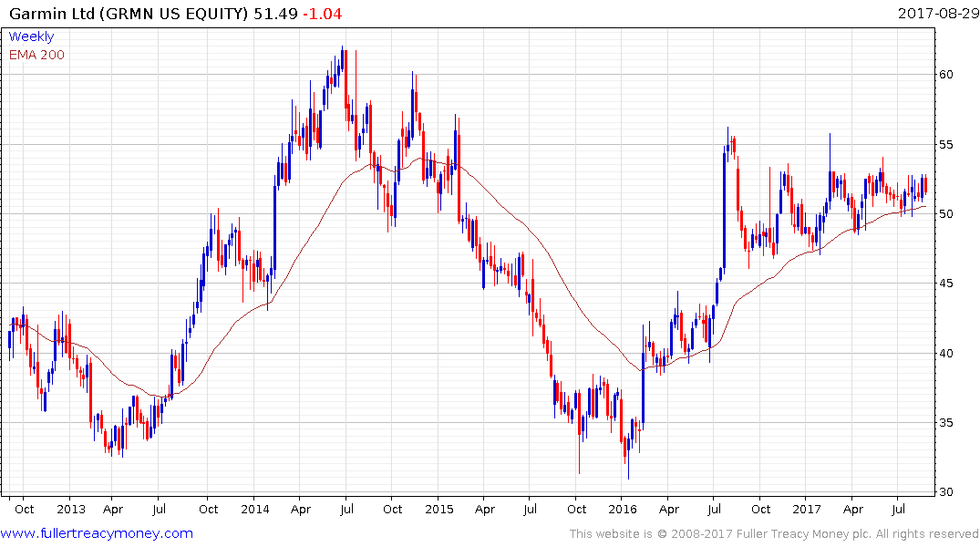Click the 50 price axis label
Image resolution: width=980 pixels, height=547 pixels.
click(946, 214)
